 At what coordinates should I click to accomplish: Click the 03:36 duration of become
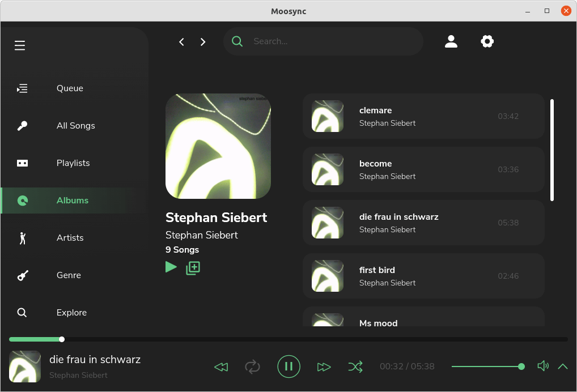(x=508, y=169)
